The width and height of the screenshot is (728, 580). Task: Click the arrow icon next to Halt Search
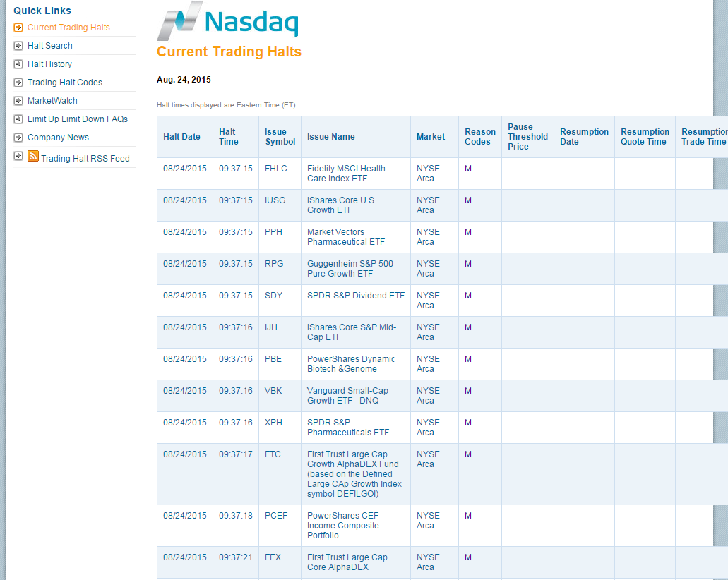[x=18, y=46]
